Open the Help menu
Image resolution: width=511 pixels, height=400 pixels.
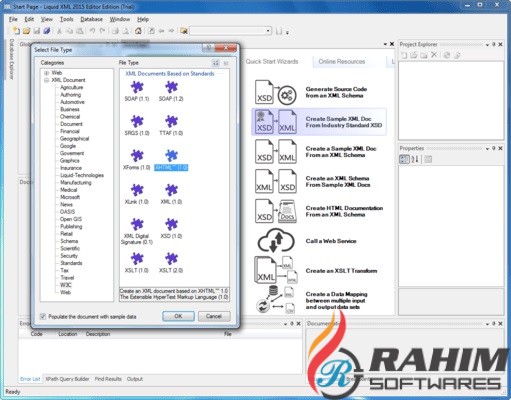[x=143, y=19]
